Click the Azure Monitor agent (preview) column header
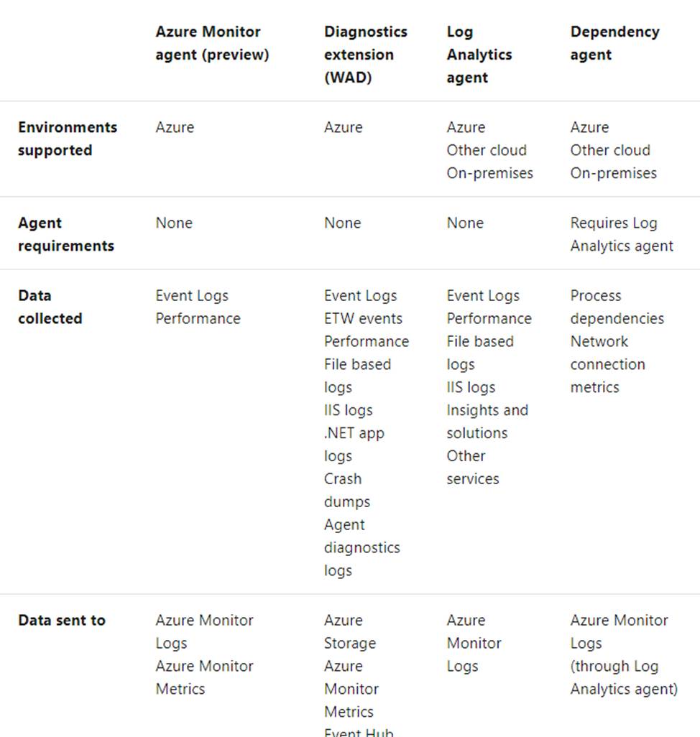Viewport: 700px width, 737px height. pos(212,43)
